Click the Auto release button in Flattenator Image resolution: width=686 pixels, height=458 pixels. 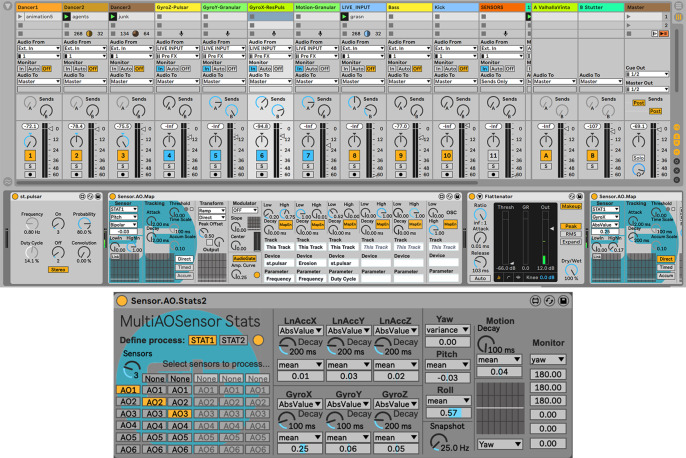click(480, 278)
